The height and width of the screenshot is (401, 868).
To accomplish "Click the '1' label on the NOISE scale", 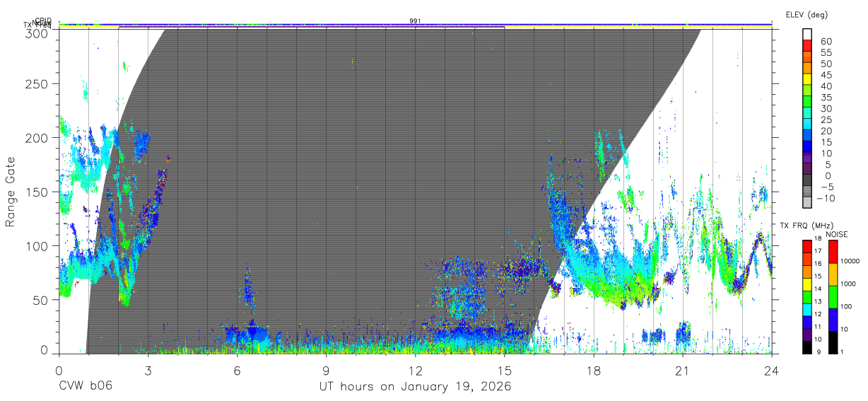I will (x=842, y=351).
